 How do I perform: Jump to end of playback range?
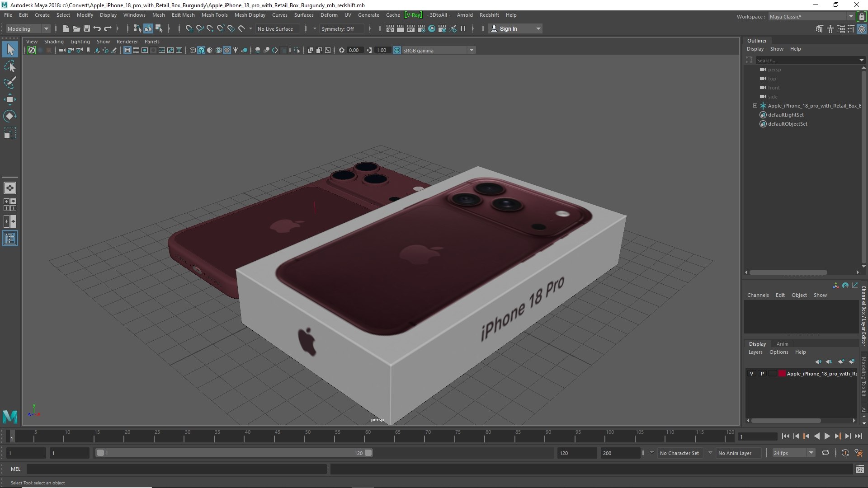point(858,436)
